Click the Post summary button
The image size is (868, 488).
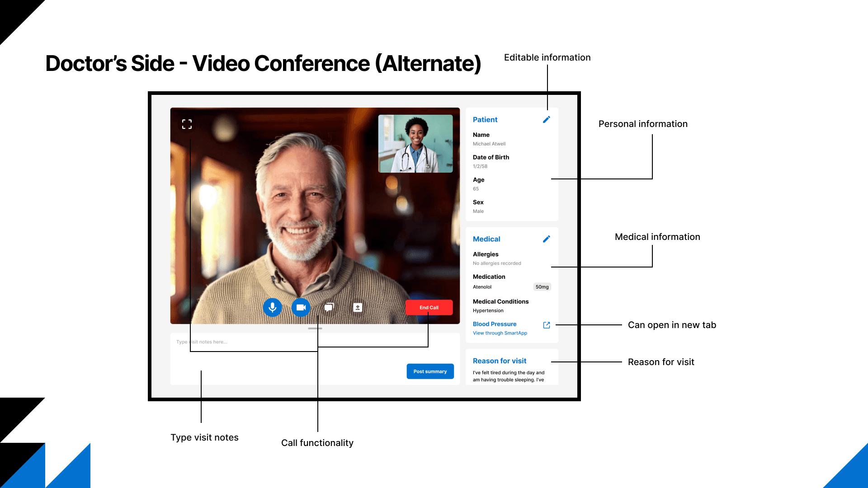click(x=430, y=371)
